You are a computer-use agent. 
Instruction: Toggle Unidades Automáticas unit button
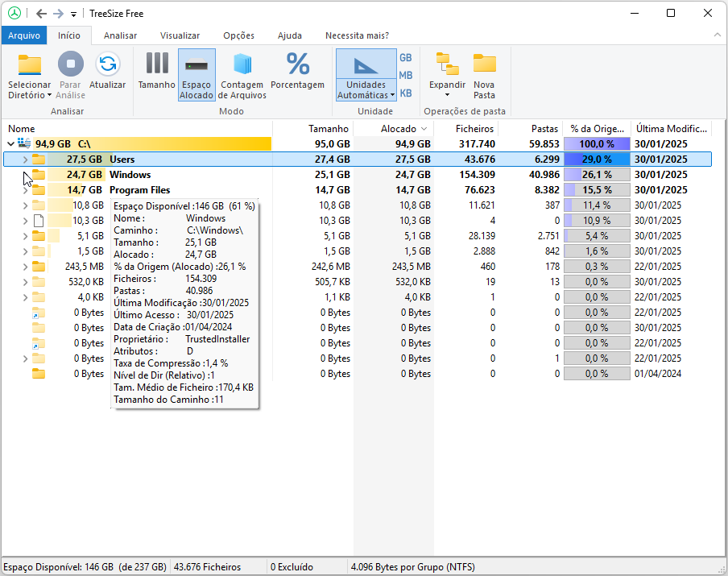366,64
